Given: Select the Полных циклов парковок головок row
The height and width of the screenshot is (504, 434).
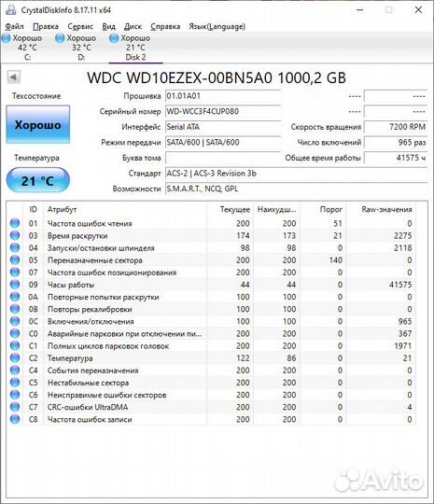Looking at the screenshot, I should (211, 346).
